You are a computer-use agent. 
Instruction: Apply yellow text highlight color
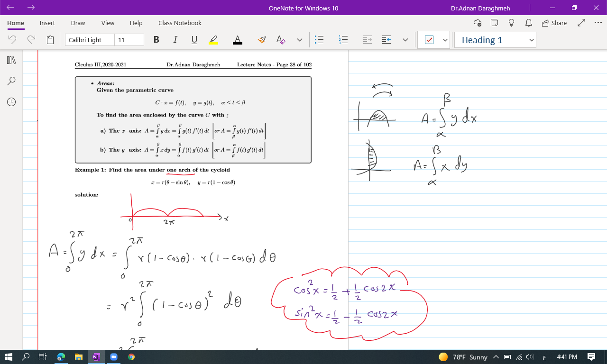pos(213,40)
